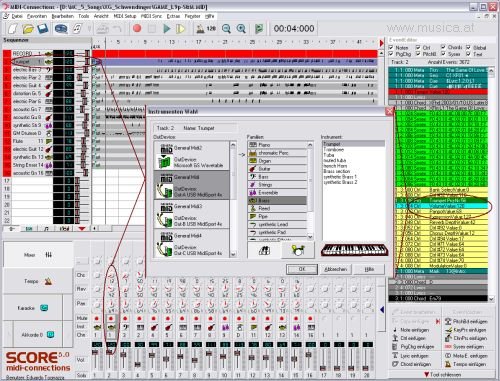The height and width of the screenshot is (381, 500).
Task: Save the song with the floppy disk icon
Action: tap(43, 29)
